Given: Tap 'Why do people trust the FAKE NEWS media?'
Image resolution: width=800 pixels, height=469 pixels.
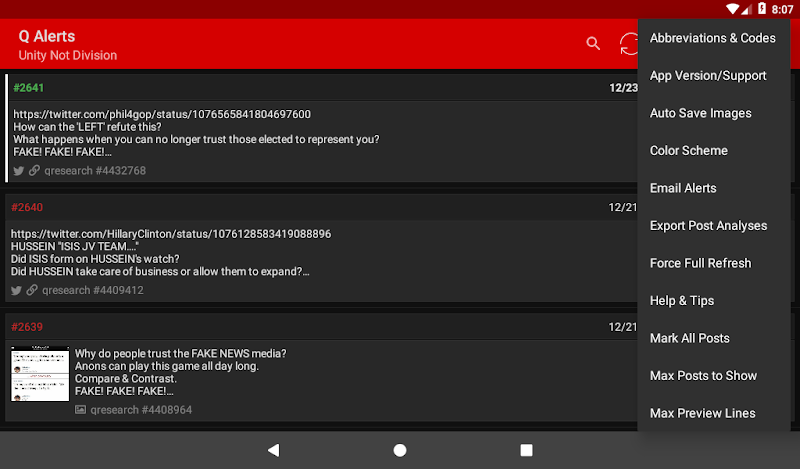Looking at the screenshot, I should [181, 354].
